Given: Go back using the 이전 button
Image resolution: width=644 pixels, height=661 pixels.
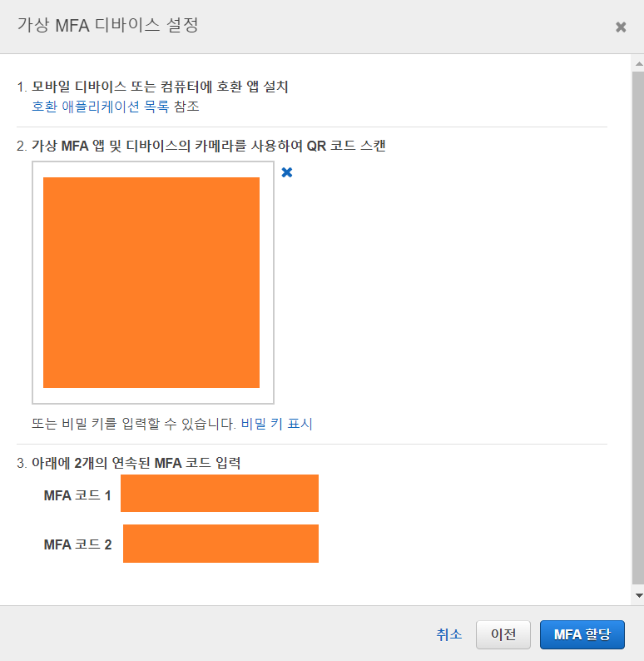Looking at the screenshot, I should point(503,634).
